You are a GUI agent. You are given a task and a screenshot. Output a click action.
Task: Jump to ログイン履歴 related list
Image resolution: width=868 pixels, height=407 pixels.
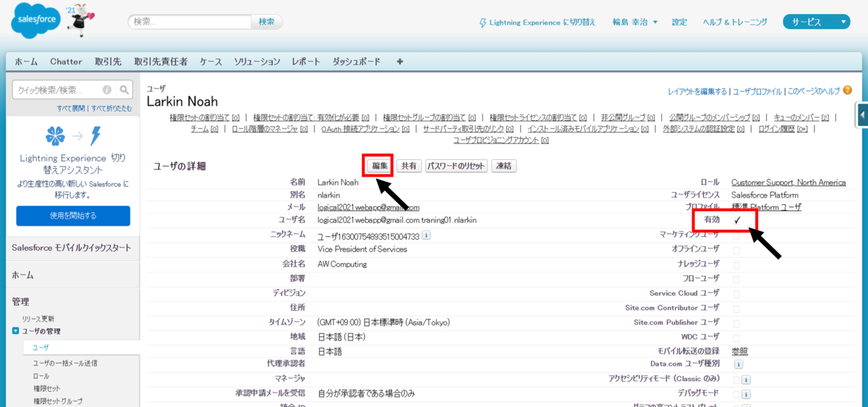pos(785,129)
